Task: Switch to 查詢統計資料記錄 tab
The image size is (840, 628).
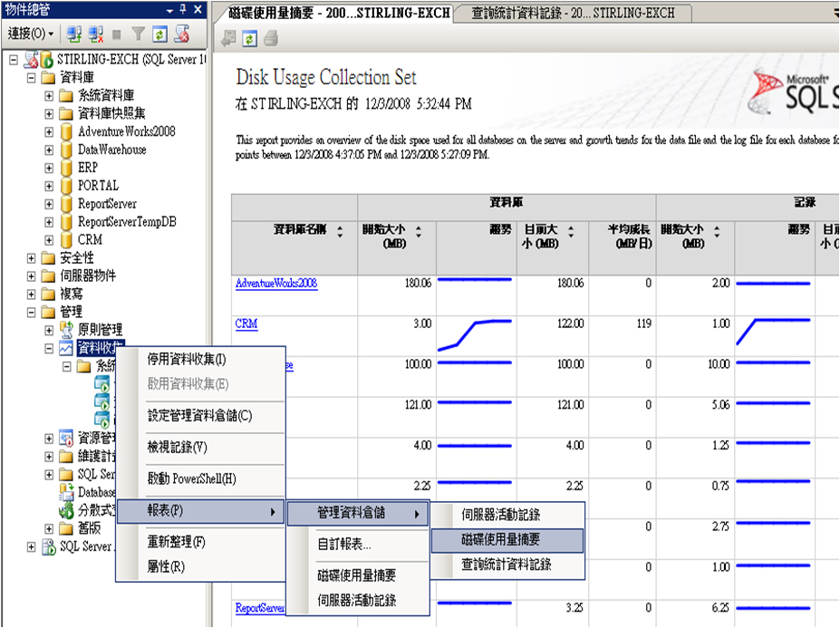Action: tap(573, 13)
